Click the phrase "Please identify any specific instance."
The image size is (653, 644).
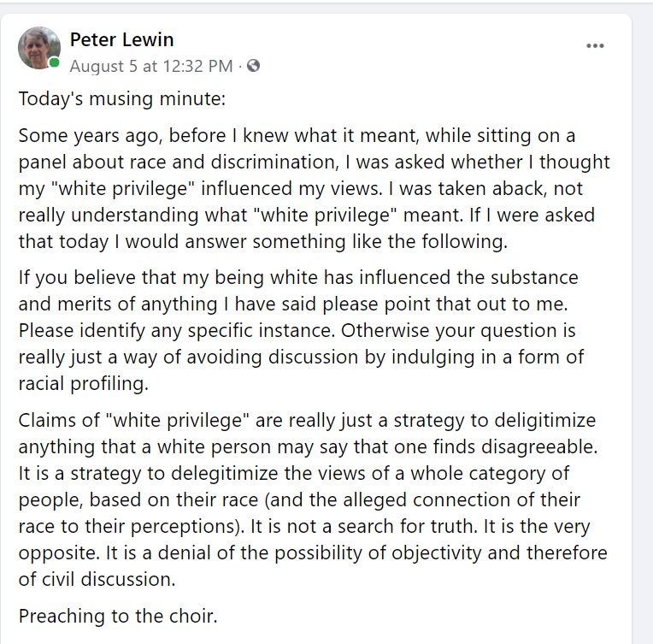177,331
